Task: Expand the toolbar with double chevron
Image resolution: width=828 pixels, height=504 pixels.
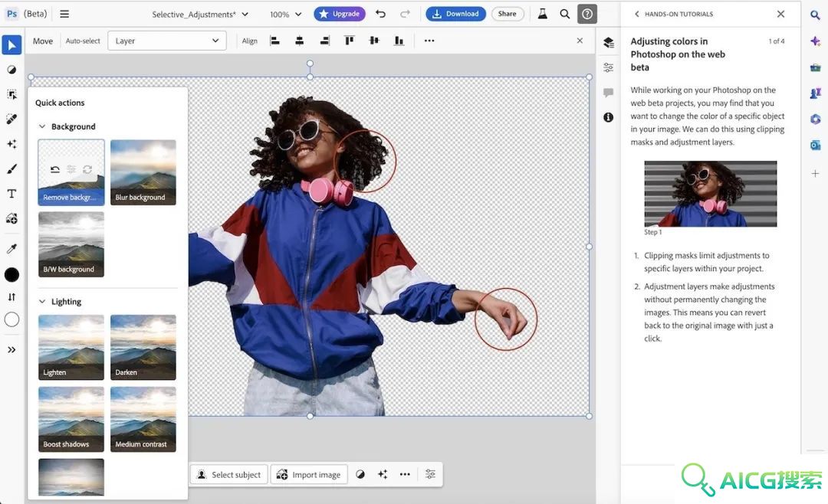Action: pos(11,349)
